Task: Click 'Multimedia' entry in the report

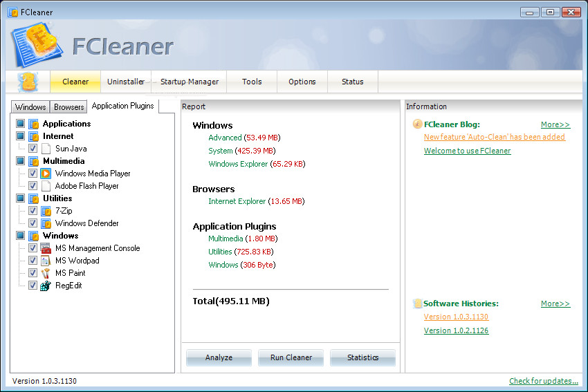Action: pos(226,239)
